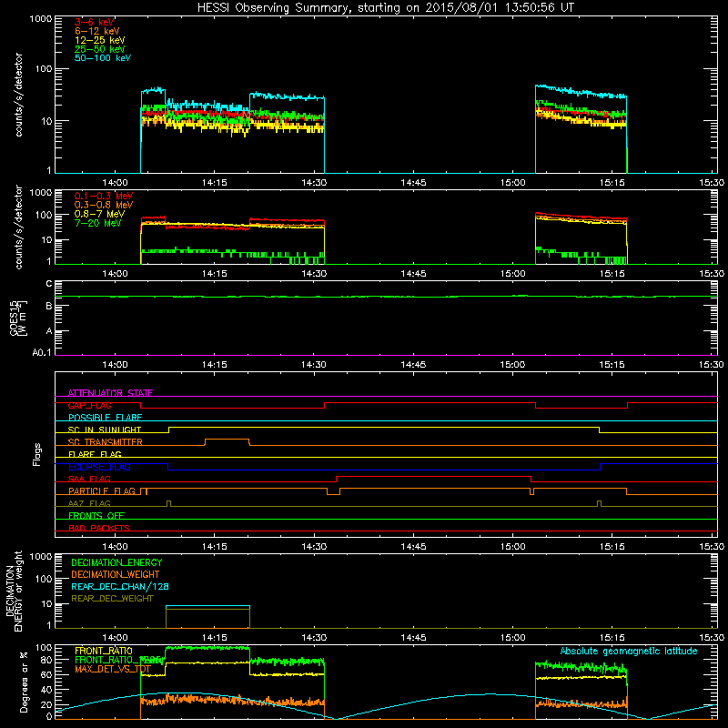The image size is (728, 728).
Task: Click counts/s/detector axis title of keV panel
Action: (x=18, y=95)
